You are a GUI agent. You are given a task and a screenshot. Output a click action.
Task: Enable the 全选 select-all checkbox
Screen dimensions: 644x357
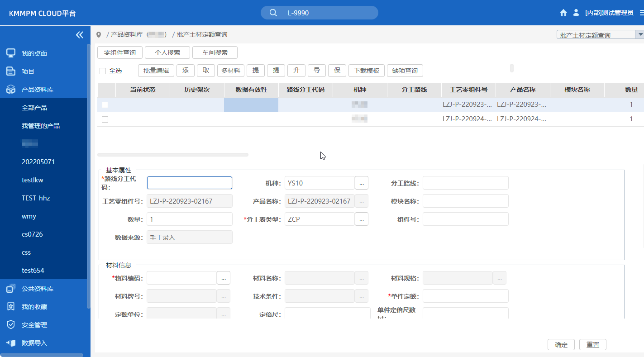click(102, 71)
